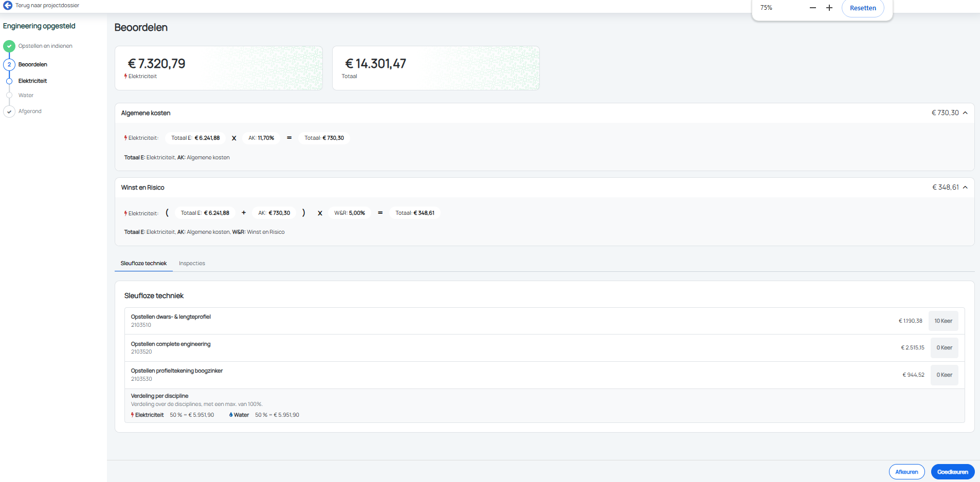
Task: Click Water '50 % = € 5.951,90' value
Action: 277,415
